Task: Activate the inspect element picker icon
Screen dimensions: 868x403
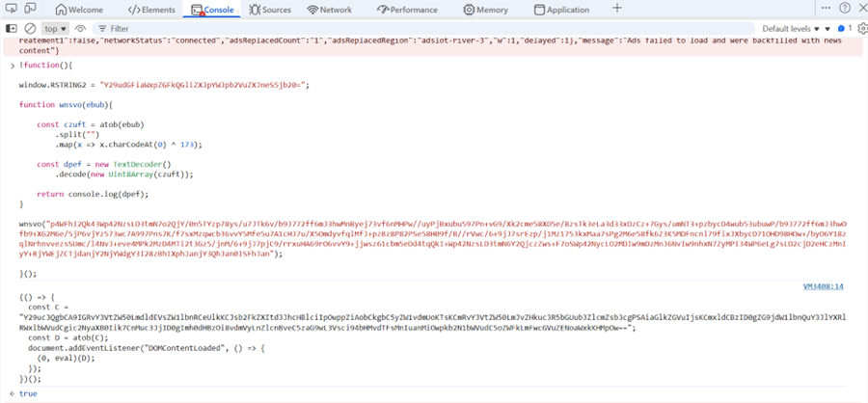Action: click(13, 9)
